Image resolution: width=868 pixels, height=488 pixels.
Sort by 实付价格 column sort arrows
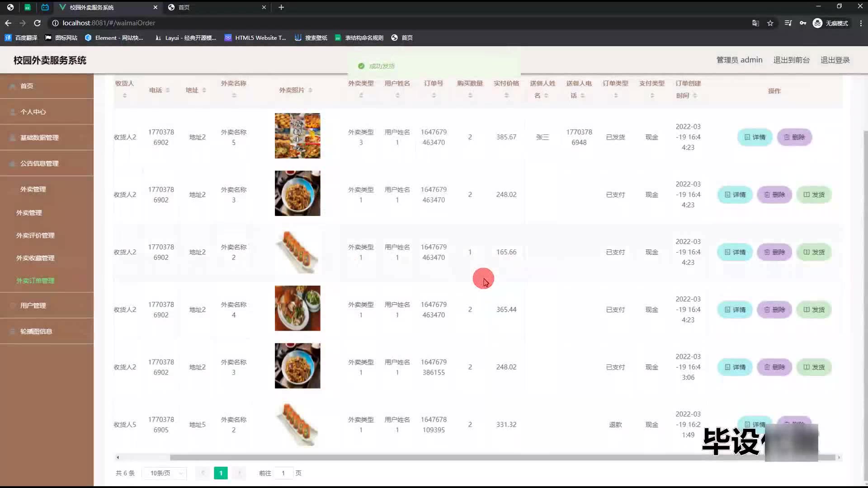click(506, 95)
